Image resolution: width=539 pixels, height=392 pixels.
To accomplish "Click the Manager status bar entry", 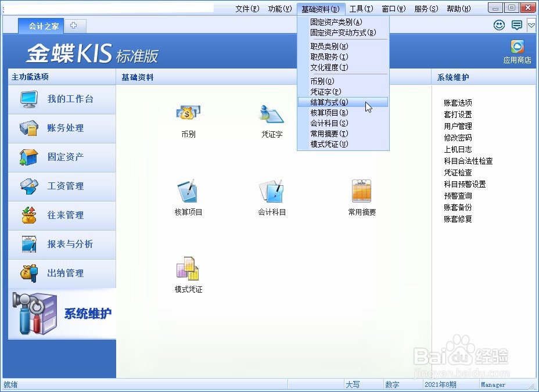I will click(493, 385).
